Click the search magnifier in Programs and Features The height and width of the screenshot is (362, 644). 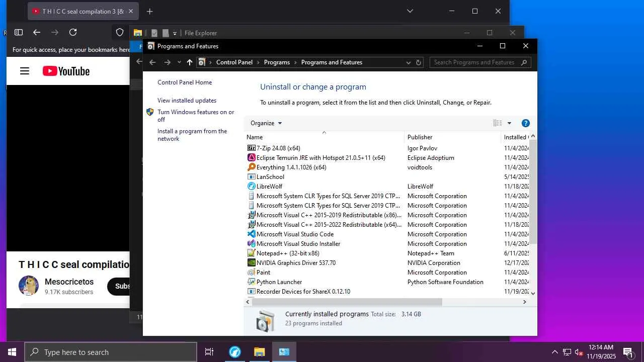(524, 62)
